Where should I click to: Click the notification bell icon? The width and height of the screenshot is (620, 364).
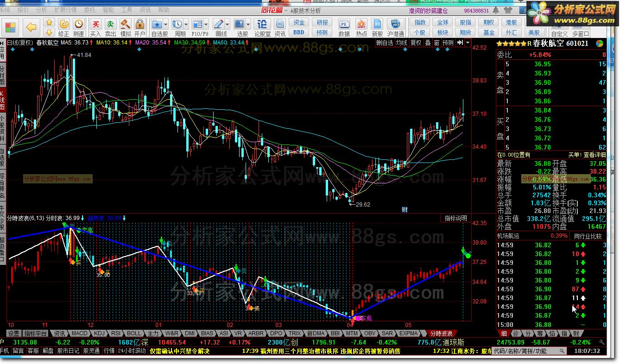(495, 10)
